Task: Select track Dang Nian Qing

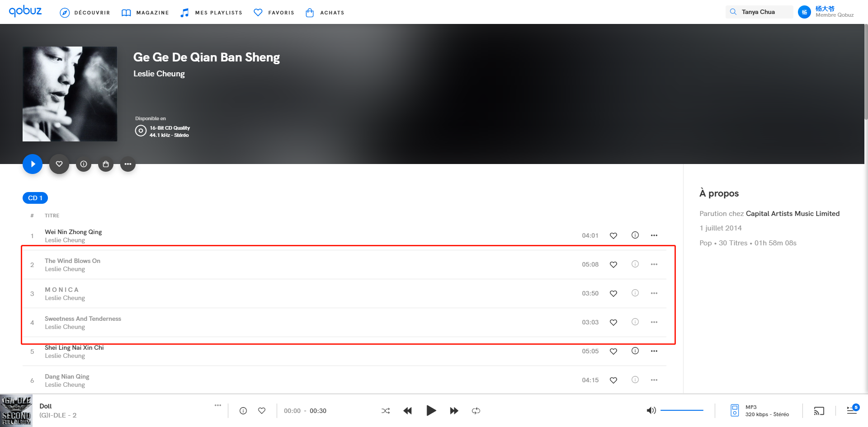Action: click(67, 376)
